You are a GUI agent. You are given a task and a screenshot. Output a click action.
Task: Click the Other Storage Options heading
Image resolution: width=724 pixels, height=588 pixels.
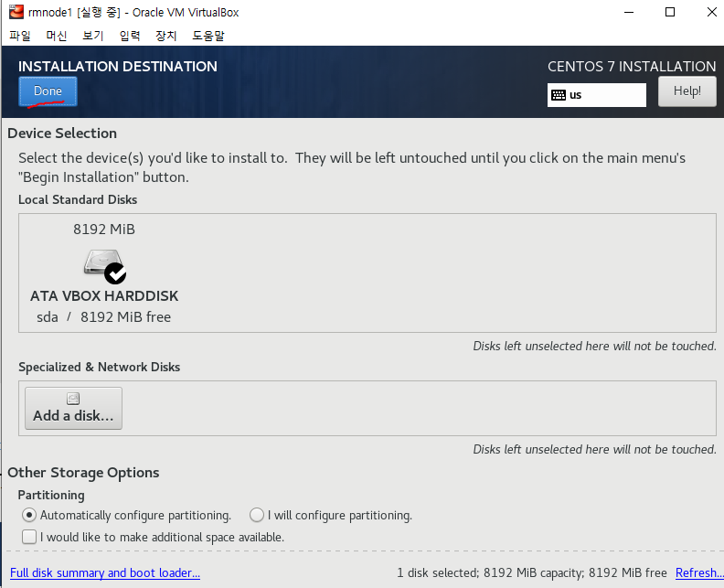click(83, 473)
